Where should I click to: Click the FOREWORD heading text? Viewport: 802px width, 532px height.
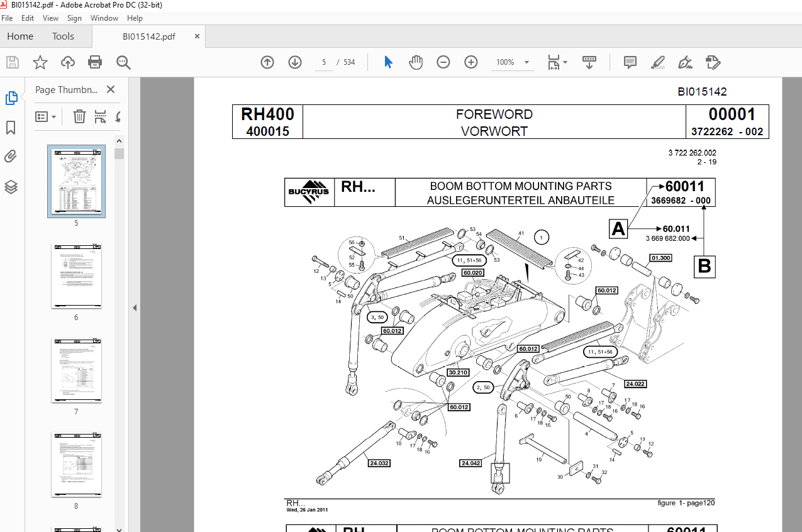(x=494, y=114)
